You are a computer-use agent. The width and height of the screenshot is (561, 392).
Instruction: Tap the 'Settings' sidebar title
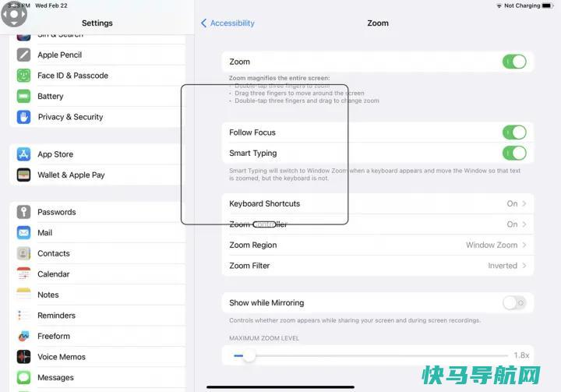tap(97, 23)
